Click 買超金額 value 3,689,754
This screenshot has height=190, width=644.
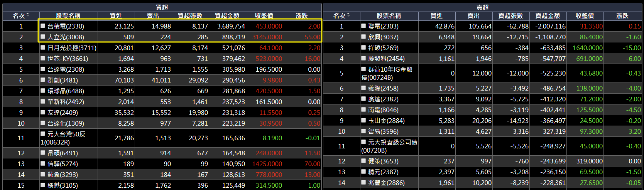pyautogui.click(x=231, y=26)
